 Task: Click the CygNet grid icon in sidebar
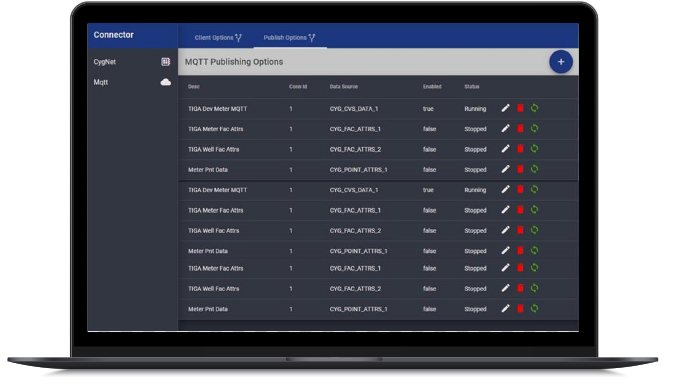[x=165, y=62]
